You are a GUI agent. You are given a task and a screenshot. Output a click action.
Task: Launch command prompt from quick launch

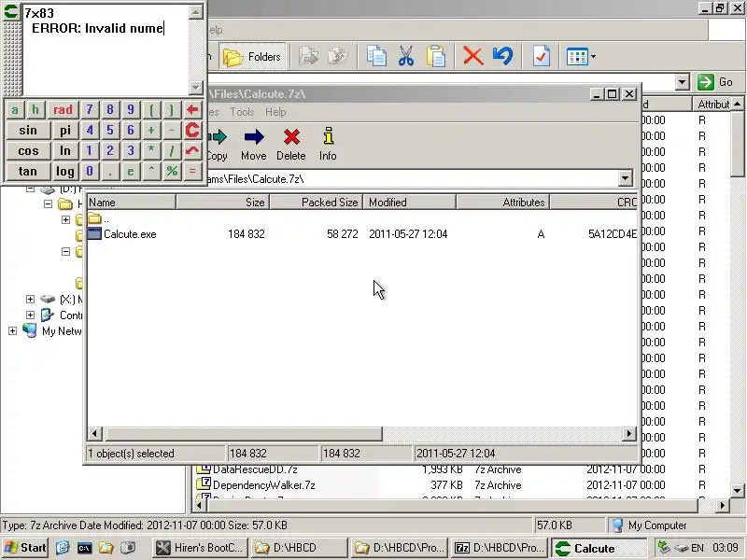tap(84, 548)
